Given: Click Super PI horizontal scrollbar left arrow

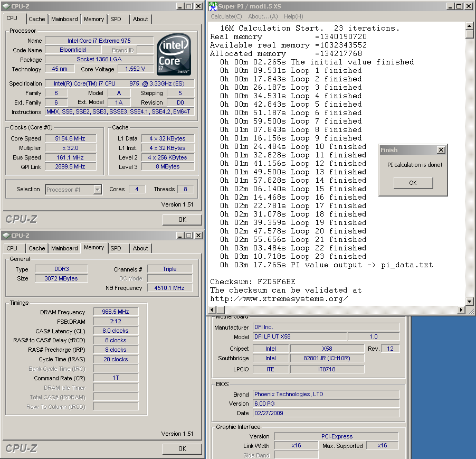Looking at the screenshot, I should pyautogui.click(x=212, y=310).
